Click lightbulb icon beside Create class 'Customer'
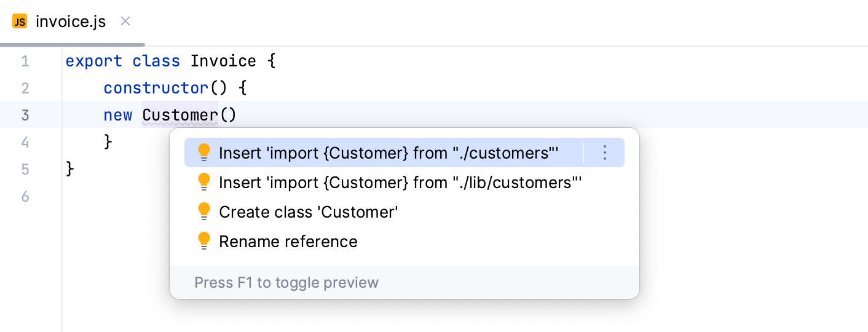Viewport: 868px width, 332px height. (205, 212)
